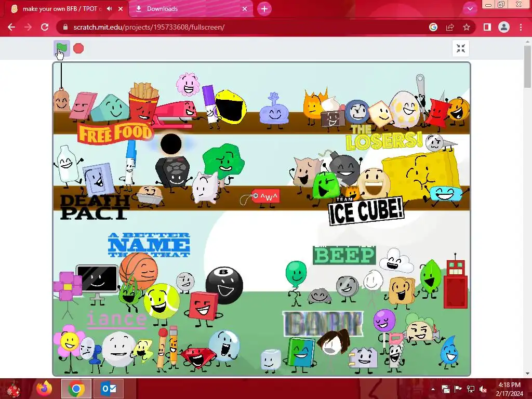Click the green flag to start the project
Screen dimensions: 532x399
coord(61,48)
